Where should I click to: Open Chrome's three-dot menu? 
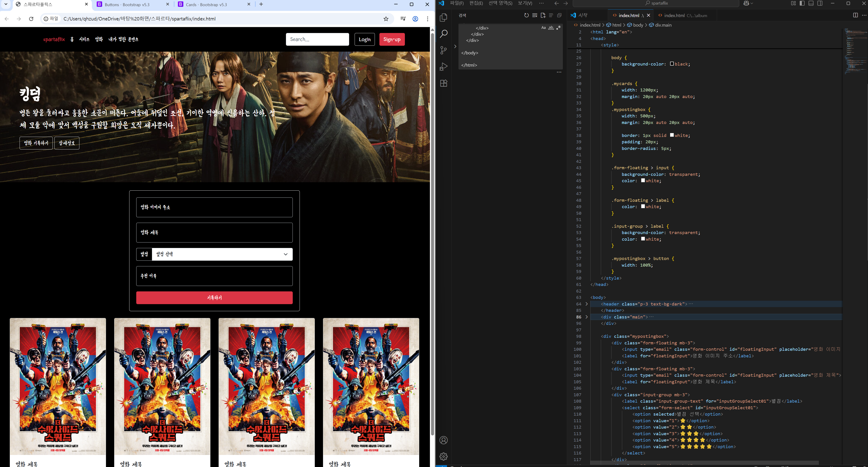[x=428, y=19]
